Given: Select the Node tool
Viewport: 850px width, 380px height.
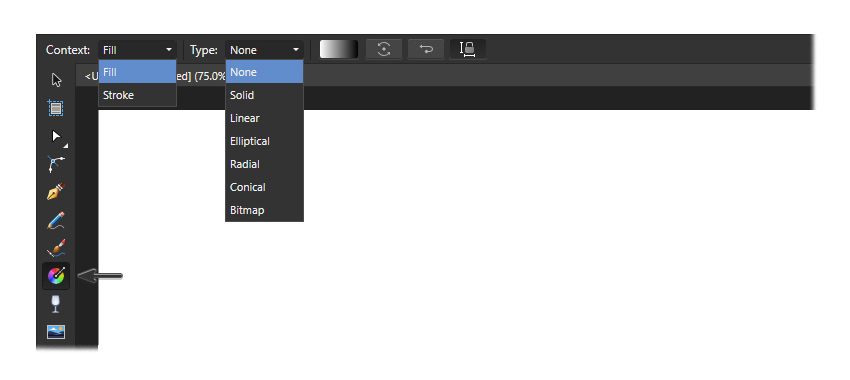Looking at the screenshot, I should (57, 137).
